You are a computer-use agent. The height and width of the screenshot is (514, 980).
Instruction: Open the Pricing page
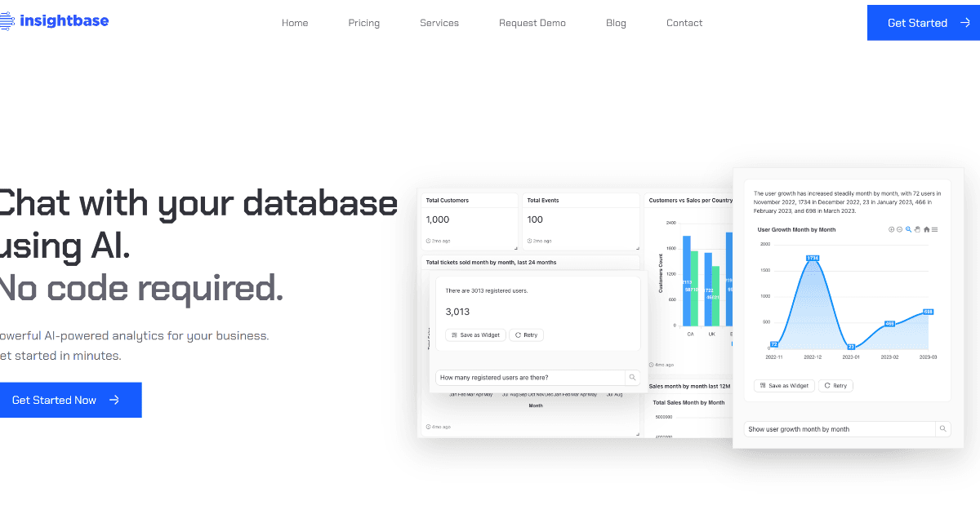point(363,23)
